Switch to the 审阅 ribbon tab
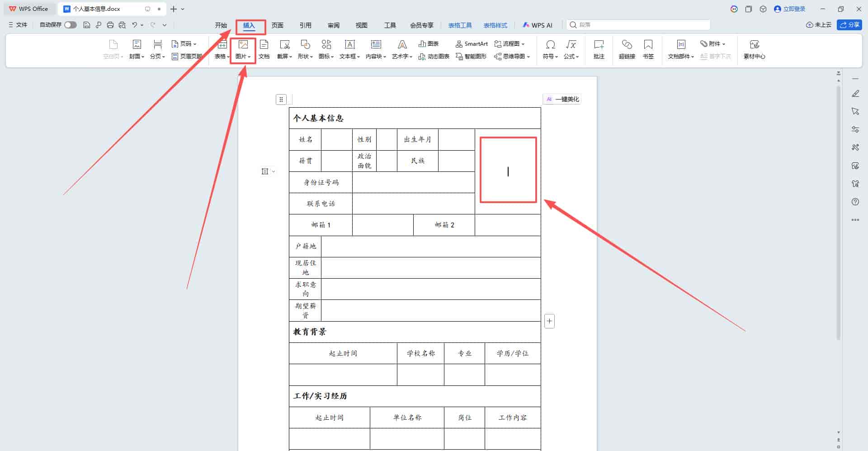 (x=333, y=25)
